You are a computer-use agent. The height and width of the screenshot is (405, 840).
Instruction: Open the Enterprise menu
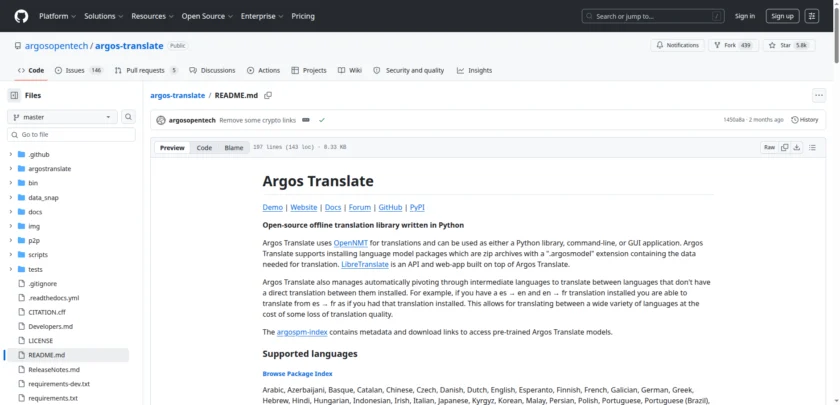click(x=262, y=16)
